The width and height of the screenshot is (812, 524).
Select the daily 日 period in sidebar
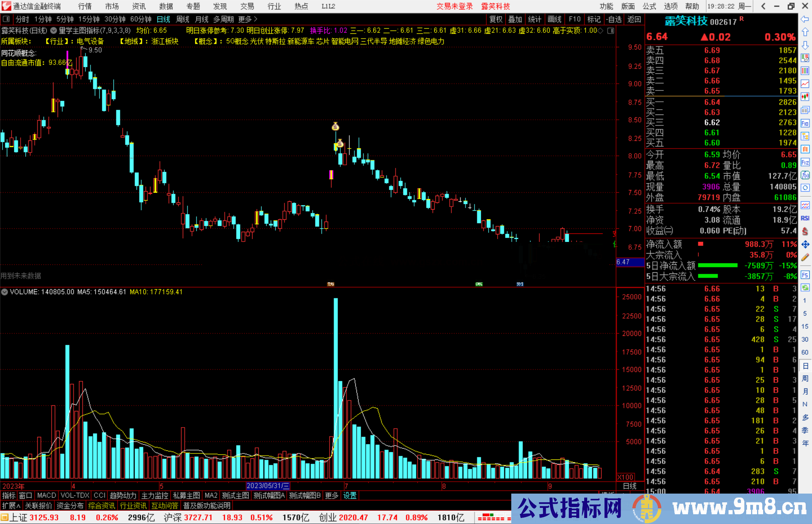(x=805, y=365)
